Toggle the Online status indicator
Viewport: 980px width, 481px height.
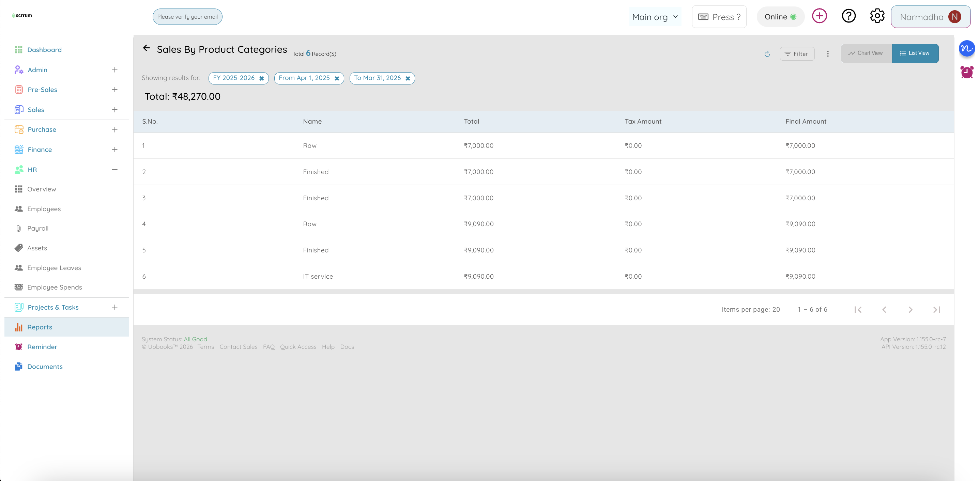click(780, 17)
